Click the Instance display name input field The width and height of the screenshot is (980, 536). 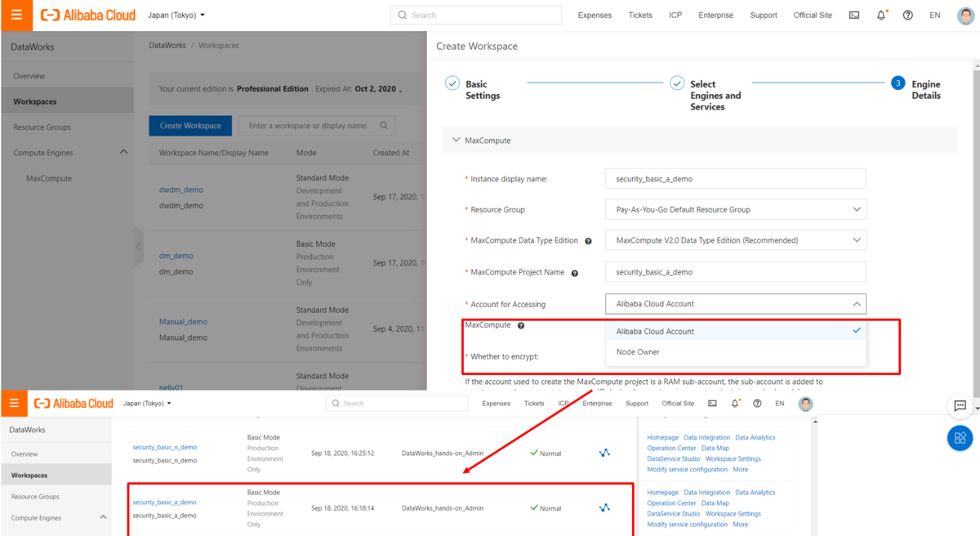click(735, 179)
